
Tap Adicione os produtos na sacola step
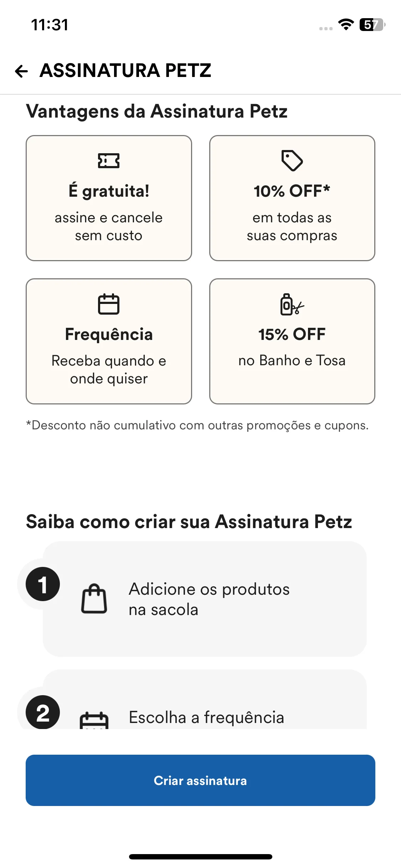pos(205,599)
